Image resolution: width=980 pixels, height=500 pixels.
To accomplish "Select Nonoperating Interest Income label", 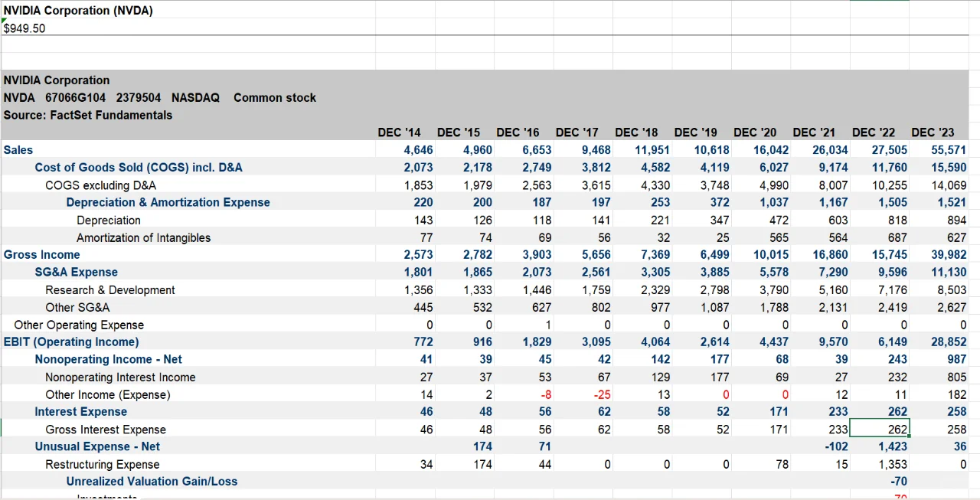I will (x=120, y=377).
